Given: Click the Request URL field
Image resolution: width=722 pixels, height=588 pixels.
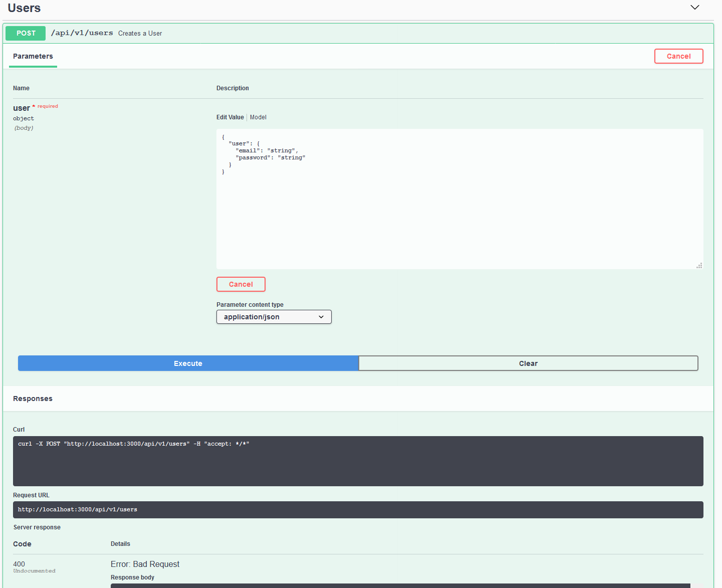Looking at the screenshot, I should tap(358, 509).
